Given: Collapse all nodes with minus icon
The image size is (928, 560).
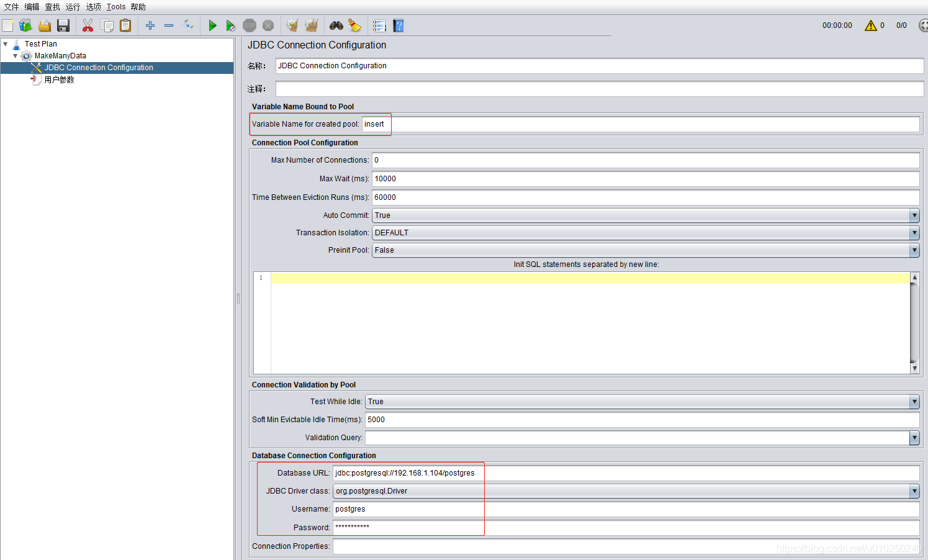Looking at the screenshot, I should 169,25.
